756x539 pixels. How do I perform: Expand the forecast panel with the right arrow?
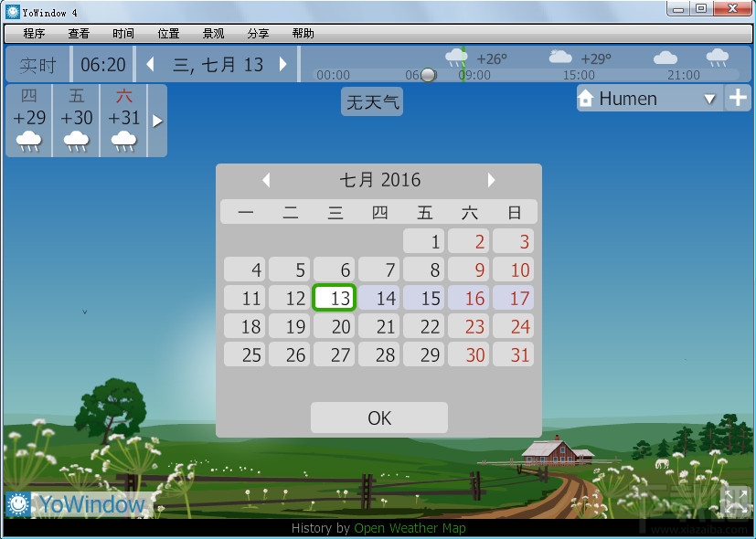pos(159,120)
